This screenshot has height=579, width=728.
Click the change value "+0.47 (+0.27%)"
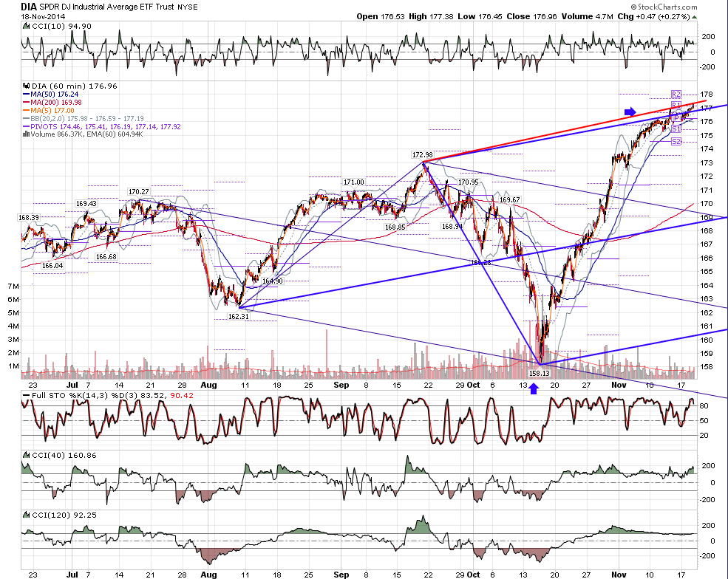(x=663, y=17)
